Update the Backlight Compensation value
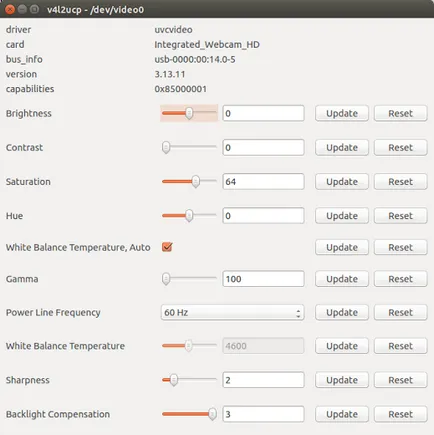Screen dimensions: 434x435 pyautogui.click(x=342, y=414)
